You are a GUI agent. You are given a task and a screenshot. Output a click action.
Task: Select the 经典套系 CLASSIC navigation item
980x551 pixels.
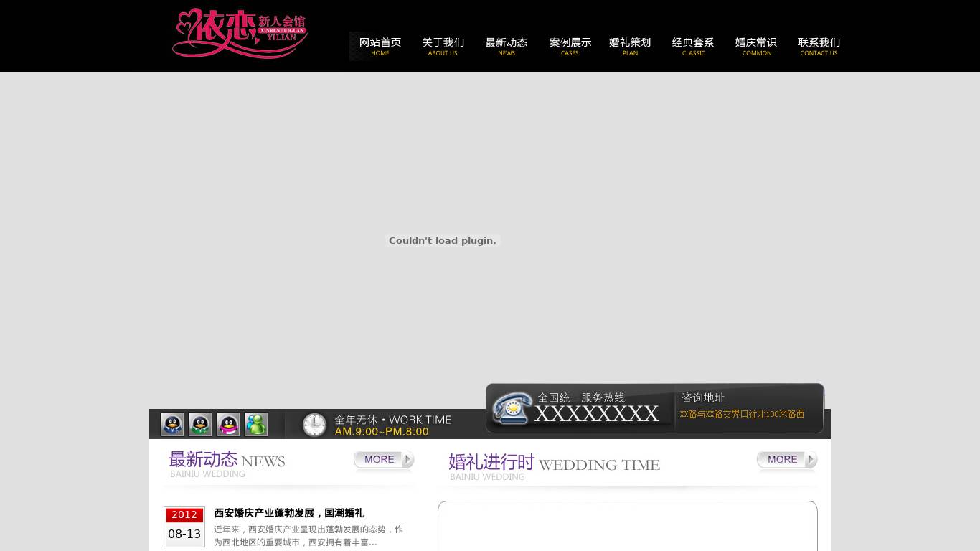[x=693, y=45]
